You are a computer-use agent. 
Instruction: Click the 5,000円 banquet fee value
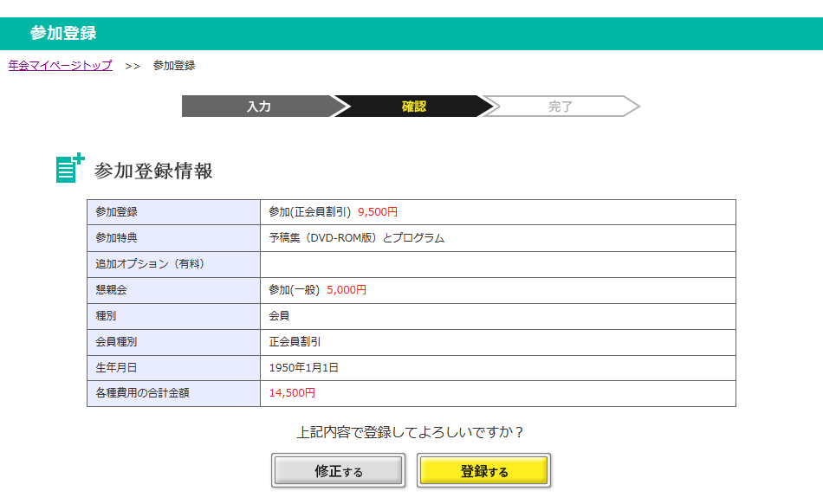point(347,290)
